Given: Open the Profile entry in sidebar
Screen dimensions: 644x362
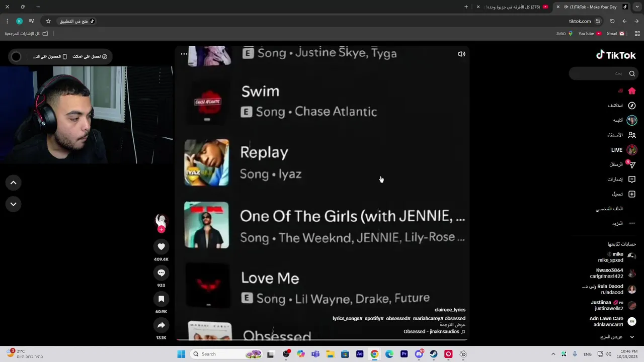Looking at the screenshot, I should 609,209.
